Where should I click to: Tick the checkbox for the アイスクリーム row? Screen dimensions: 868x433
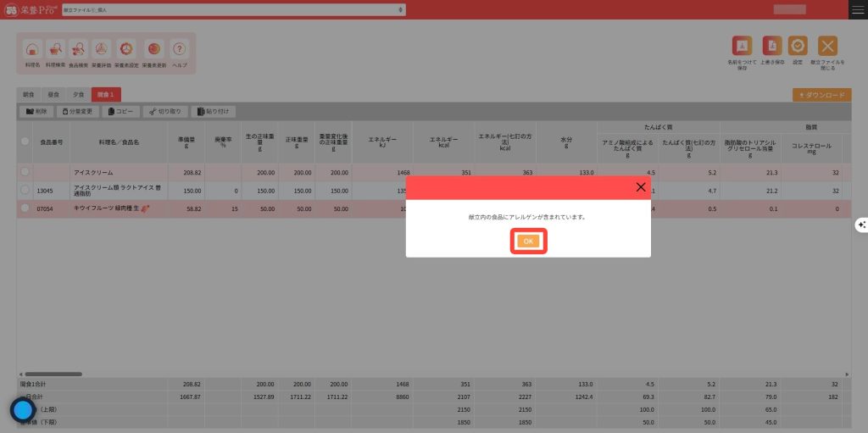25,172
